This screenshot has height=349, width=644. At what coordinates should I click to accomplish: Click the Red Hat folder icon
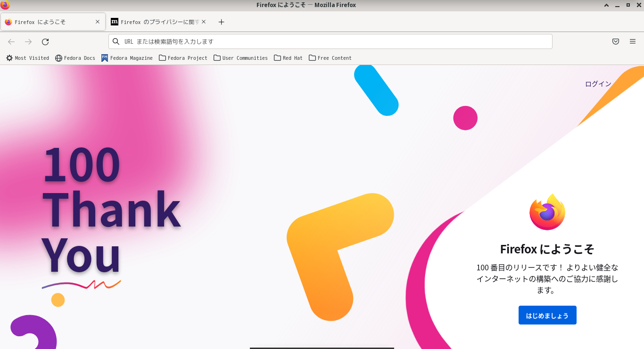pos(277,58)
